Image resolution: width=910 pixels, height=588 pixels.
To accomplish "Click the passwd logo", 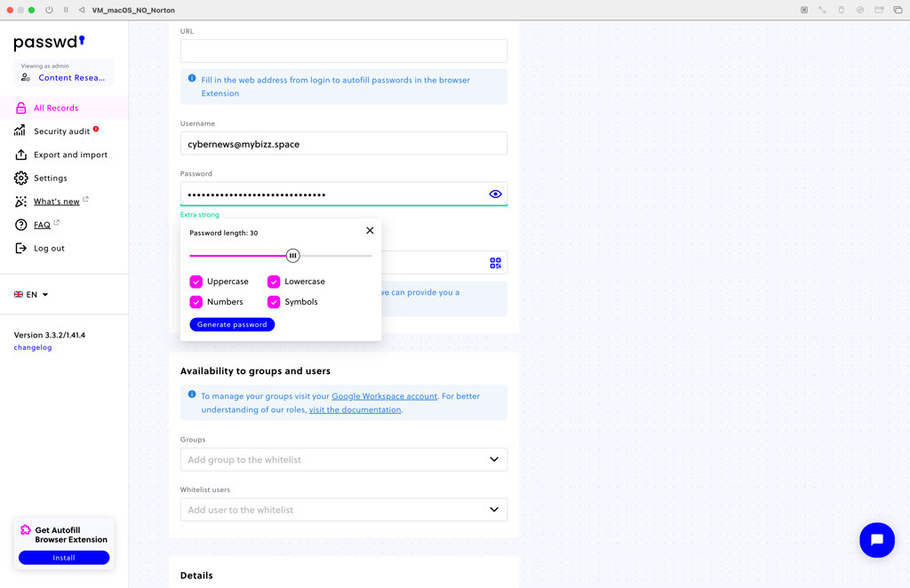I will 49,42.
